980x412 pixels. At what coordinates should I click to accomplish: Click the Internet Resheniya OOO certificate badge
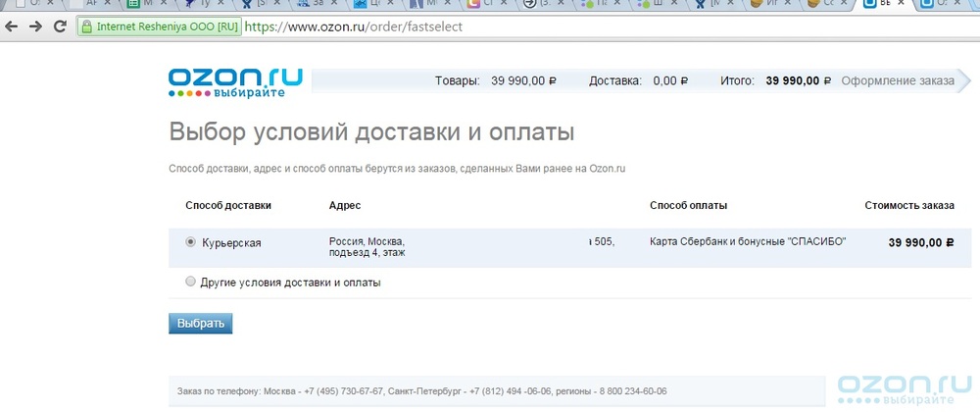159,26
